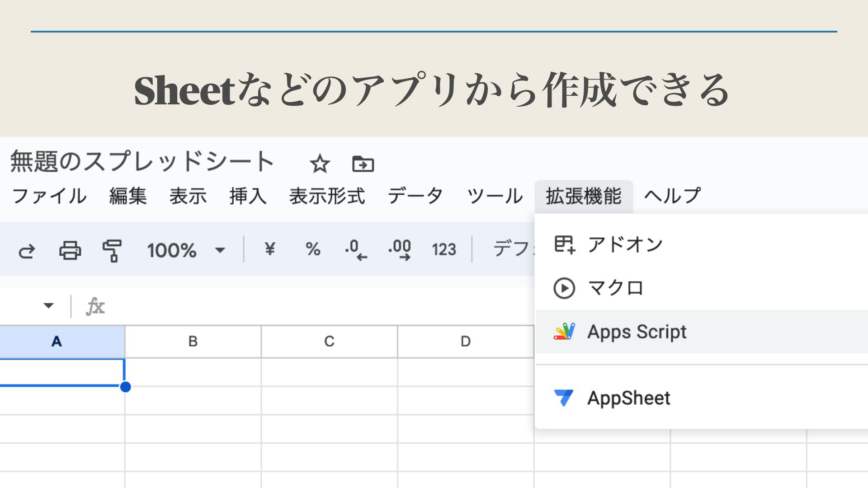
Task: Select the paint format roller icon
Action: coord(112,250)
